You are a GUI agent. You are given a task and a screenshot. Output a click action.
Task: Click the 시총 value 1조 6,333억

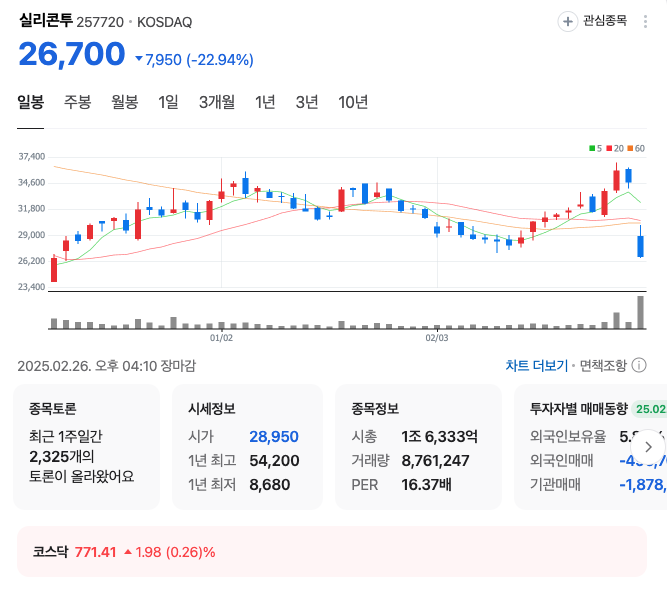coord(439,436)
